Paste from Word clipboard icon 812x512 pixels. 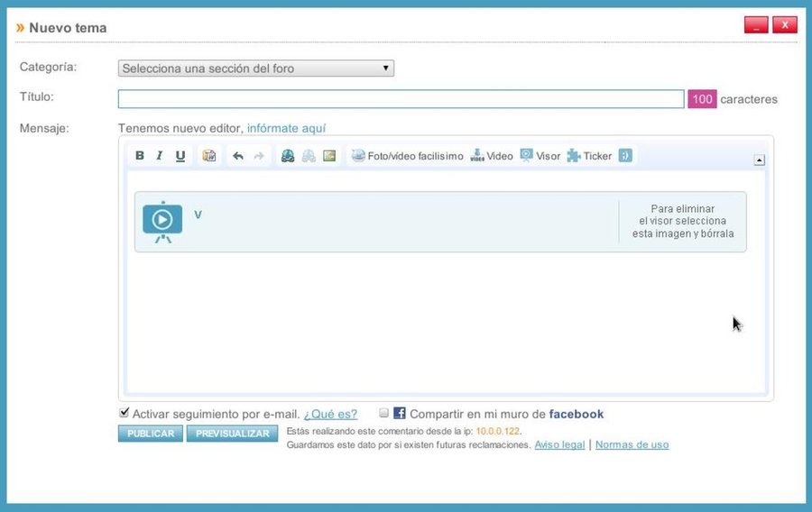tap(209, 156)
